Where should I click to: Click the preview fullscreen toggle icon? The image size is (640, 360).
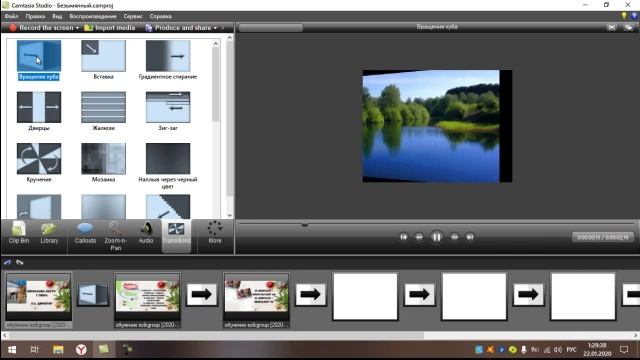pos(611,27)
